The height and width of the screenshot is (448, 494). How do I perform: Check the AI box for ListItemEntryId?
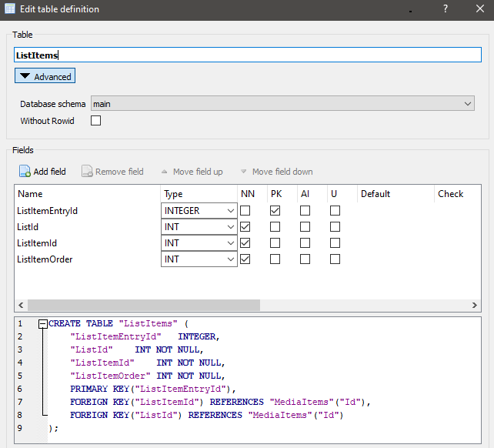coord(305,210)
